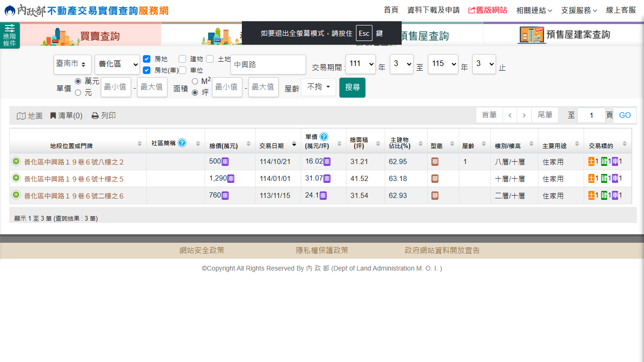Expand the 屋齡 不拘 dropdown
Screen dimensions: 644x362
point(318,87)
